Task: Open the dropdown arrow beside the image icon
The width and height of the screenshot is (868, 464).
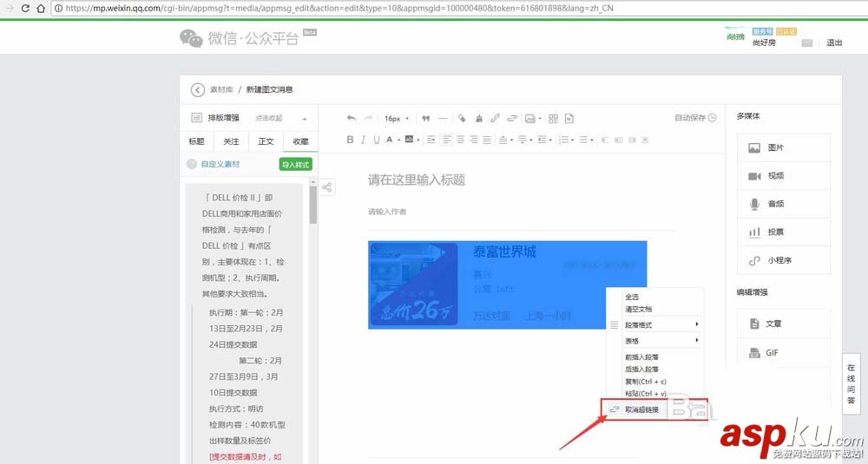Action: tap(540, 118)
